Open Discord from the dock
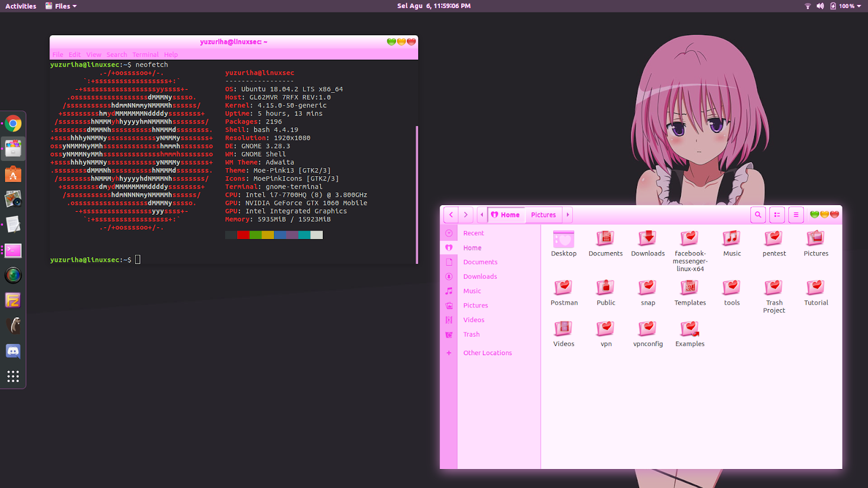 13,351
